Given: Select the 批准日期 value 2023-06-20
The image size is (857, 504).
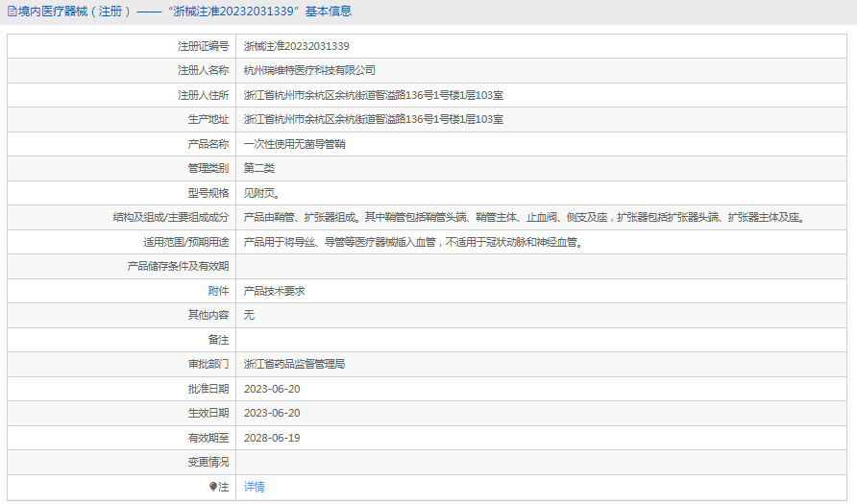Looking at the screenshot, I should pos(272,389).
